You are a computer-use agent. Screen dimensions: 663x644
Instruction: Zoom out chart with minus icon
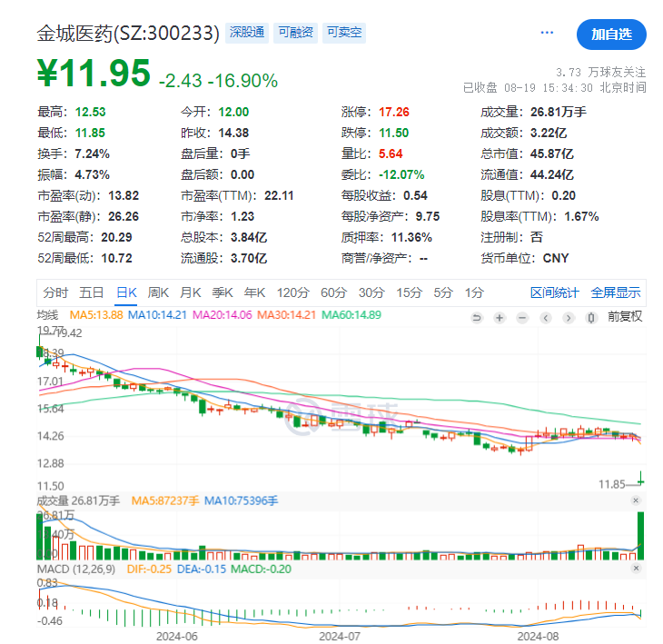pyautogui.click(x=522, y=318)
